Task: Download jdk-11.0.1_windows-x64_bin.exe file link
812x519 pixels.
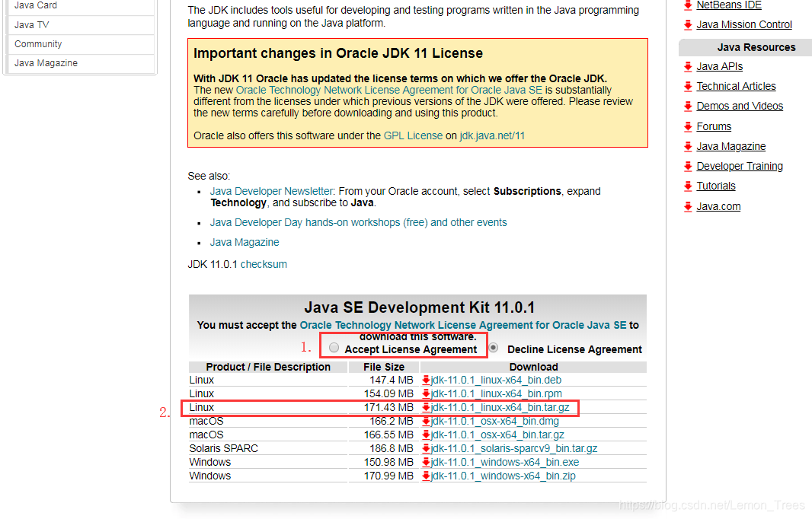Action: click(505, 463)
